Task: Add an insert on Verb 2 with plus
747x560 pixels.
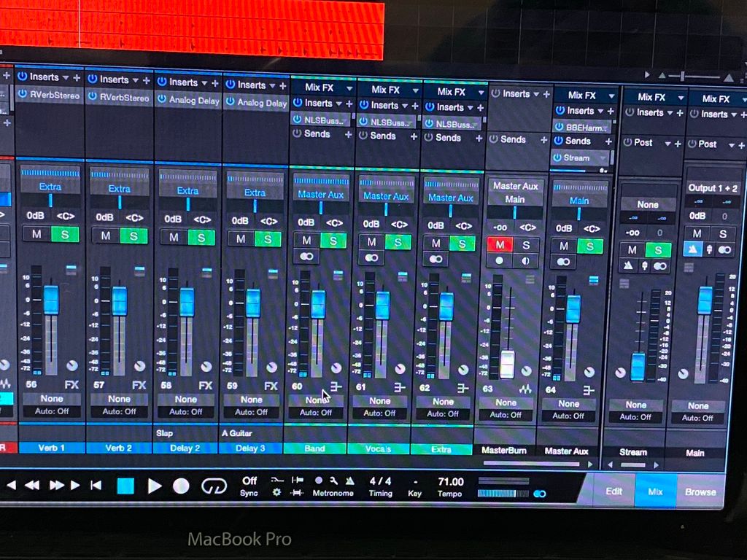Action: (x=146, y=80)
